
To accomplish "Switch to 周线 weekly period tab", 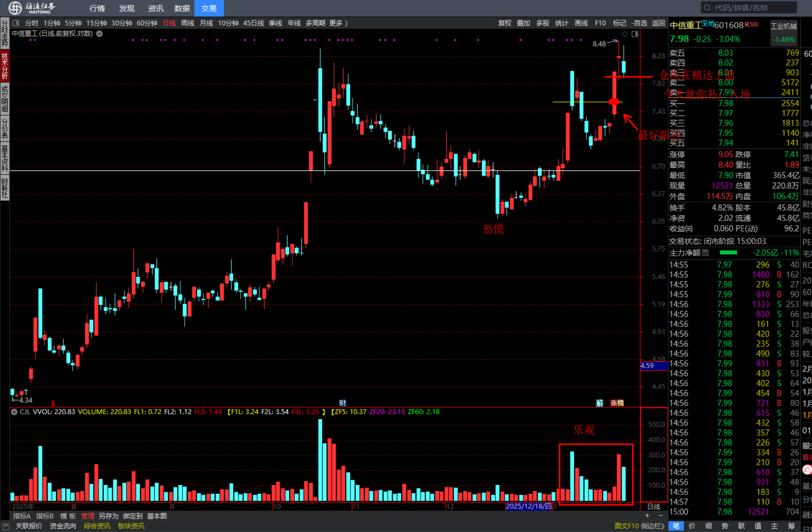I will [x=188, y=23].
